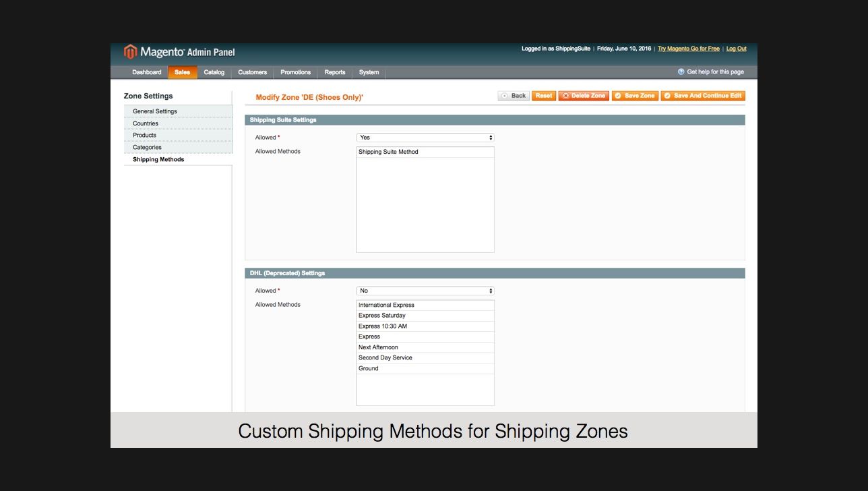Click the Log Out link
This screenshot has width=868, height=491.
pos(736,49)
